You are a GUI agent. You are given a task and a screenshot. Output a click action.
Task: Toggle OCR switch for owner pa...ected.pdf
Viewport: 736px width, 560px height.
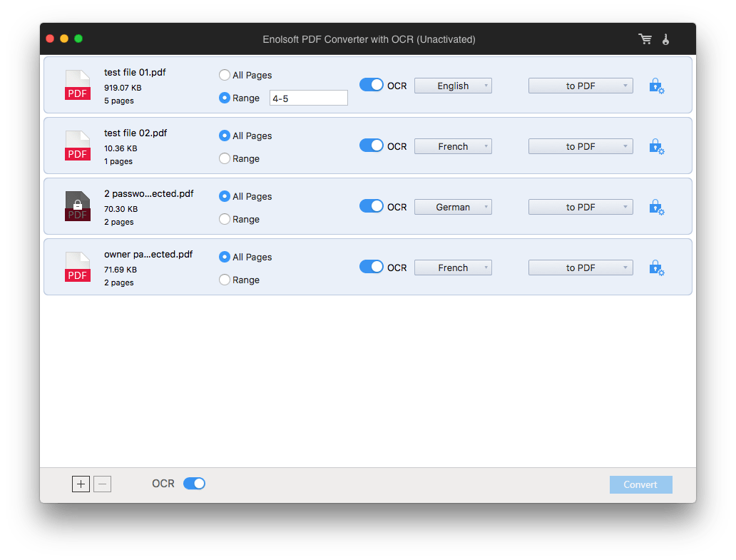point(372,267)
